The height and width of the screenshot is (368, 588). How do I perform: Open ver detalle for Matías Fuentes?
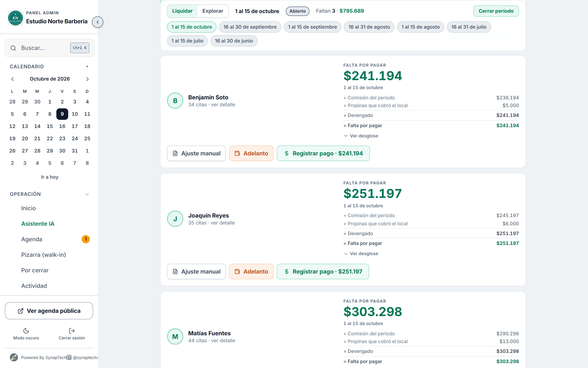tap(223, 340)
